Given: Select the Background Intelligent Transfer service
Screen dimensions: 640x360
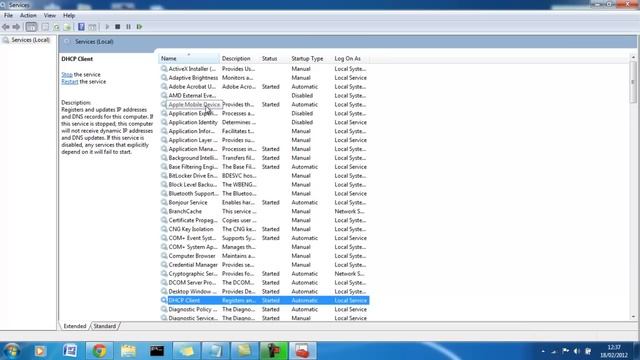Looking at the screenshot, I should 264,158.
